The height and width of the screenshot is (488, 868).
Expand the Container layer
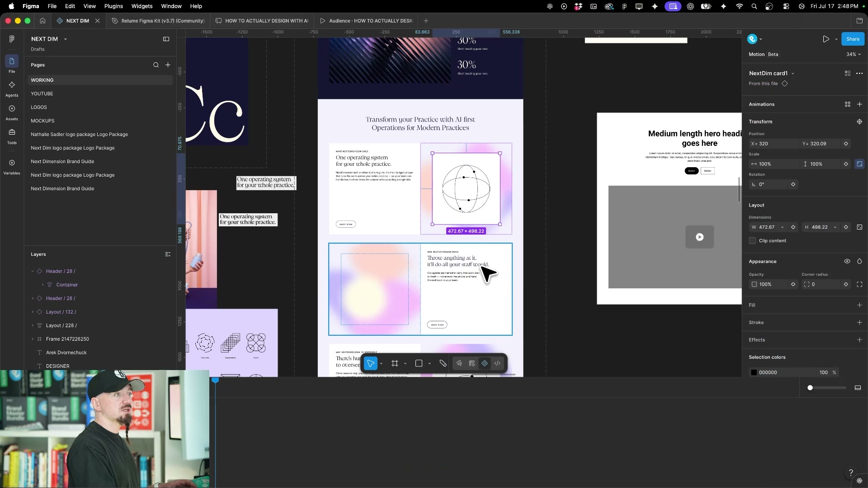(43, 285)
